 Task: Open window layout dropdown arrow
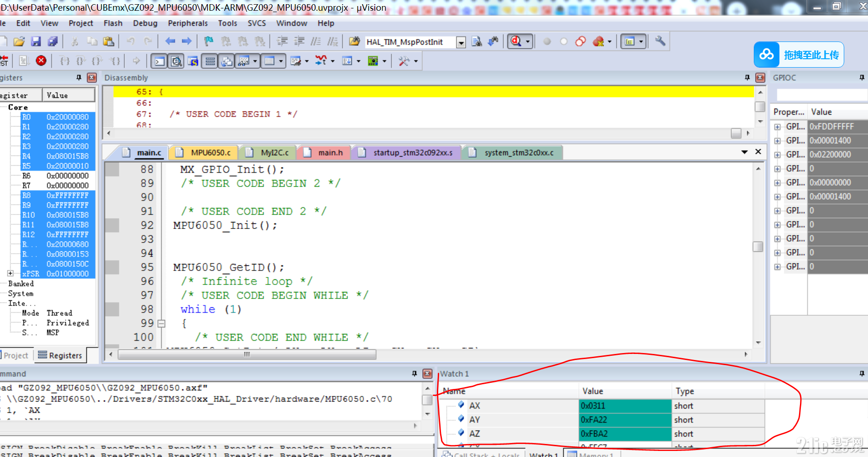tap(641, 42)
